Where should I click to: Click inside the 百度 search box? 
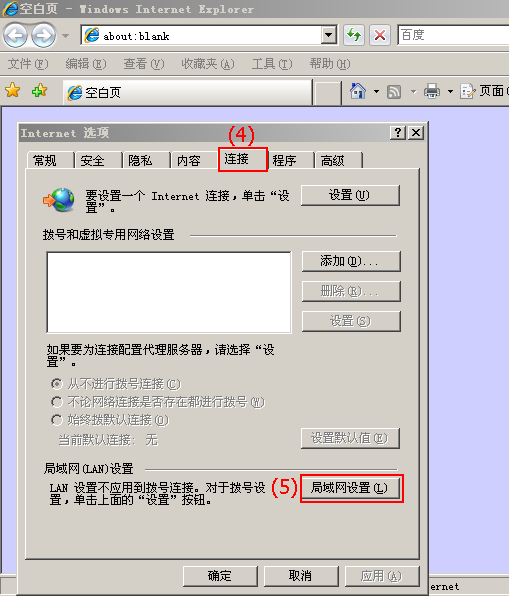point(453,35)
